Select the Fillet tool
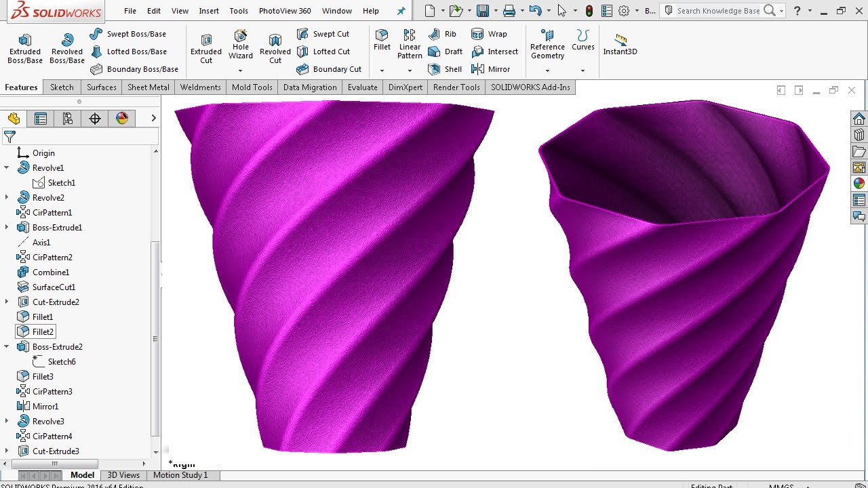 pyautogui.click(x=382, y=40)
